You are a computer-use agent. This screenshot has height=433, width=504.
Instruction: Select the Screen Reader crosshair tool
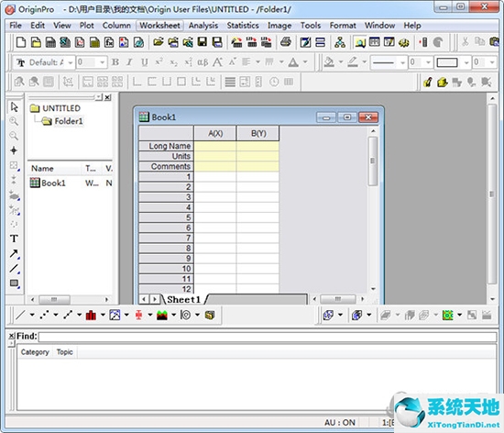(14, 150)
